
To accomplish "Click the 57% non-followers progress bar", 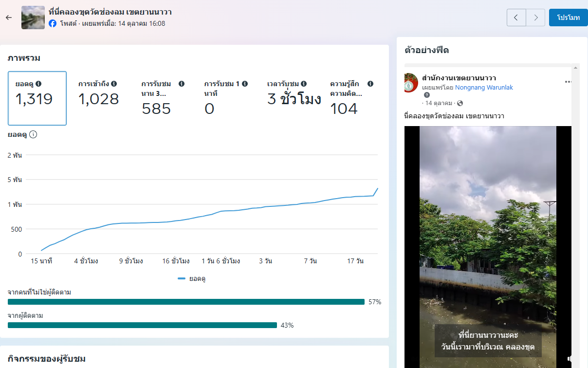I will tap(186, 302).
